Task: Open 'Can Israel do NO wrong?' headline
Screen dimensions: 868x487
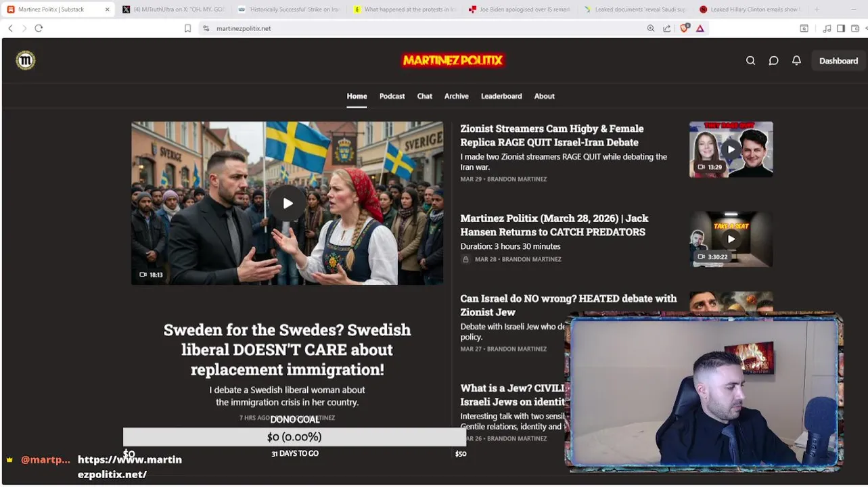Action: click(x=568, y=305)
